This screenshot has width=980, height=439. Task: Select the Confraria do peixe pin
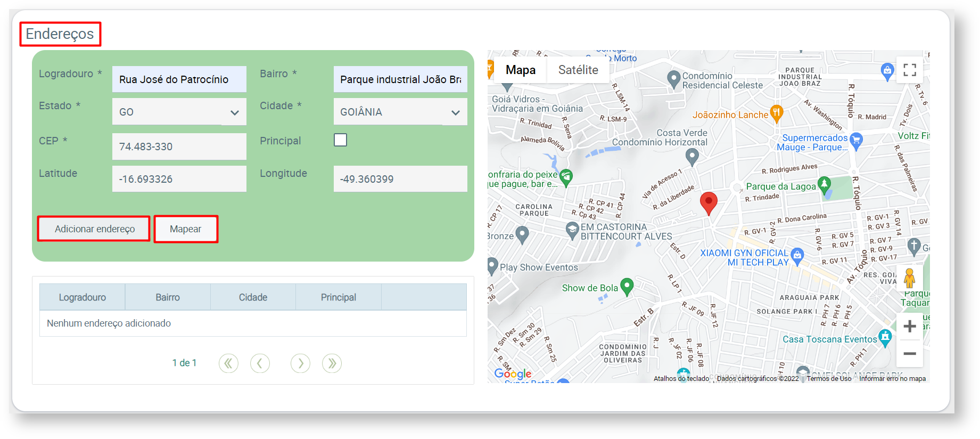(x=566, y=177)
